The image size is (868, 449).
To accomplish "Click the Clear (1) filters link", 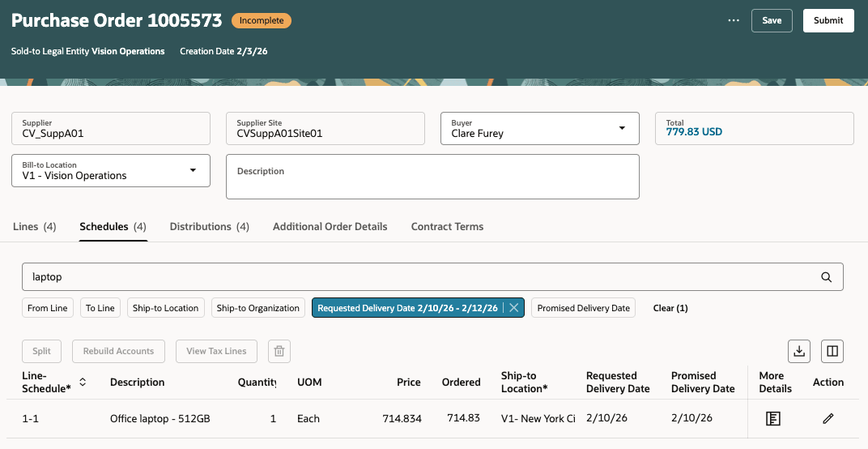I will [x=670, y=308].
